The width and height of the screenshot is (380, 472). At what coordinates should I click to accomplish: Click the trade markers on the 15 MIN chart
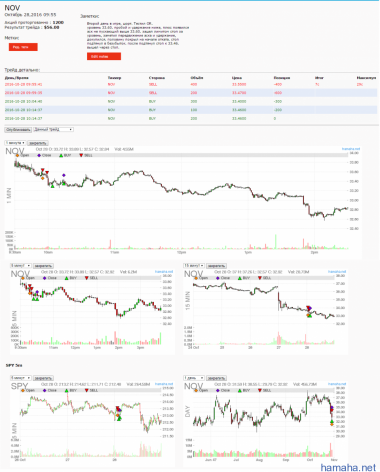point(309,311)
